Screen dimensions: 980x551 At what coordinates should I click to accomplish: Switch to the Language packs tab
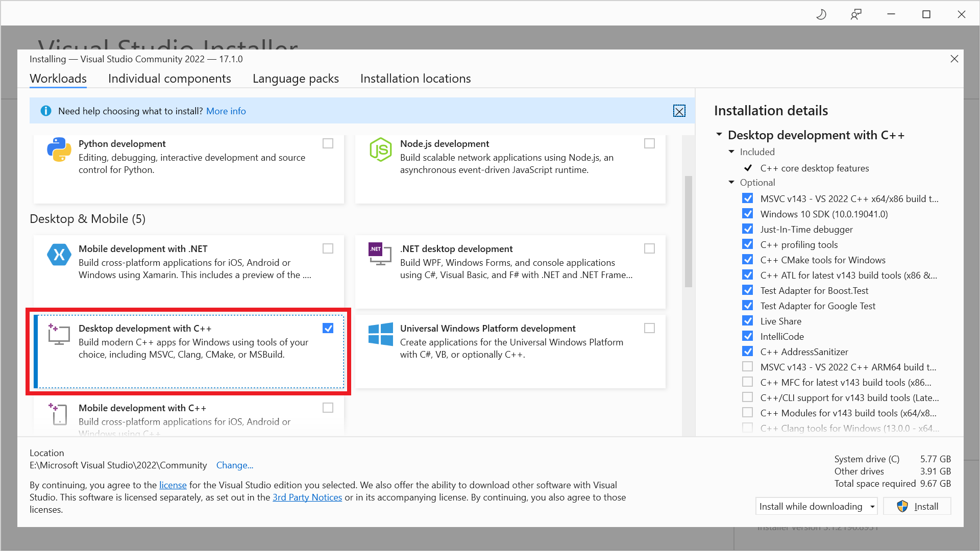[x=296, y=79]
